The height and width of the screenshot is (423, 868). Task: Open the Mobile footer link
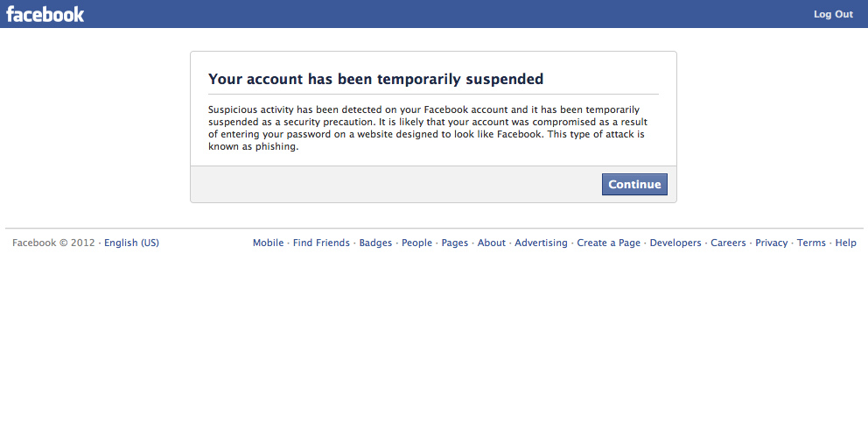(x=268, y=243)
